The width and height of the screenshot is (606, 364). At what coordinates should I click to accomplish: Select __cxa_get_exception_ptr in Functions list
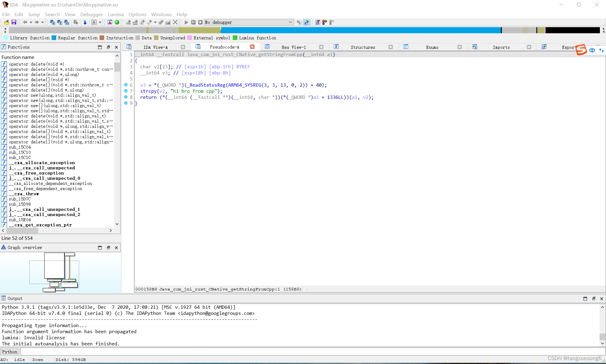click(x=40, y=225)
